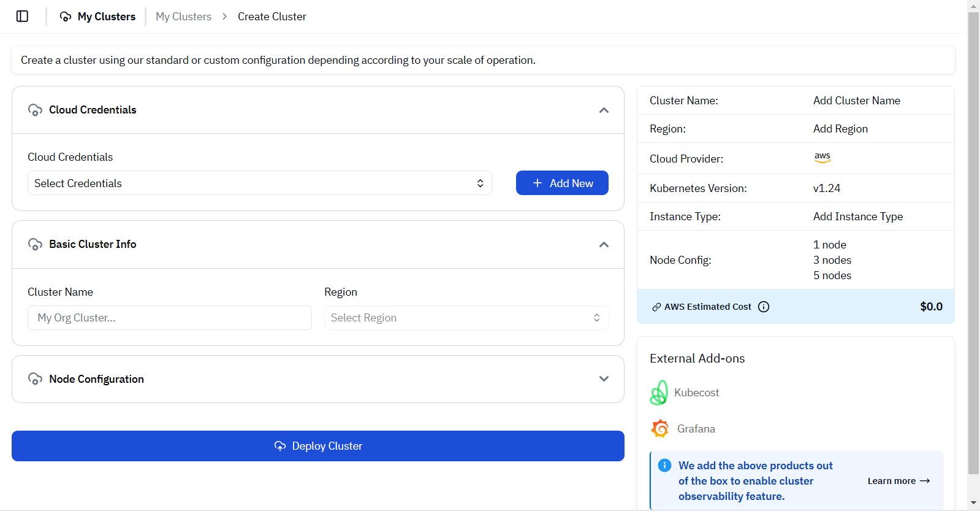Screen dimensions: 980x511
Task: Open the Select Region dropdown
Action: 466,318
